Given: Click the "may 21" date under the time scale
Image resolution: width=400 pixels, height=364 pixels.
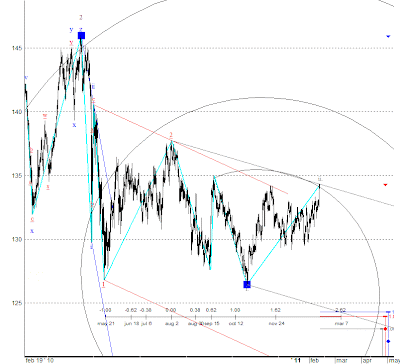Looking at the screenshot, I should pos(106,323).
